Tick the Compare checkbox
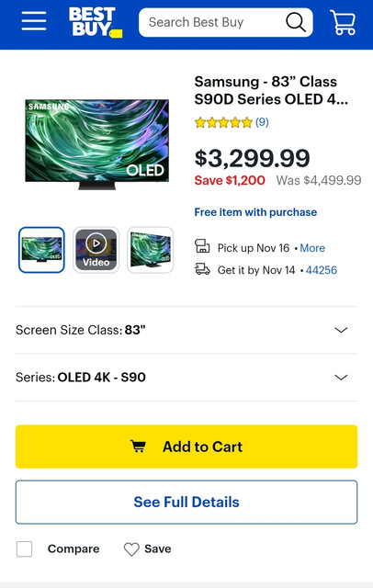Screen dimensions: 373x588 coord(25,549)
